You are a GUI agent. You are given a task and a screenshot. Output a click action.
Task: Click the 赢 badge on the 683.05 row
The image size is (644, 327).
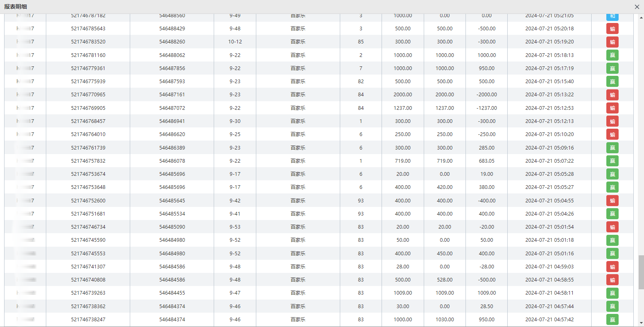pos(612,161)
